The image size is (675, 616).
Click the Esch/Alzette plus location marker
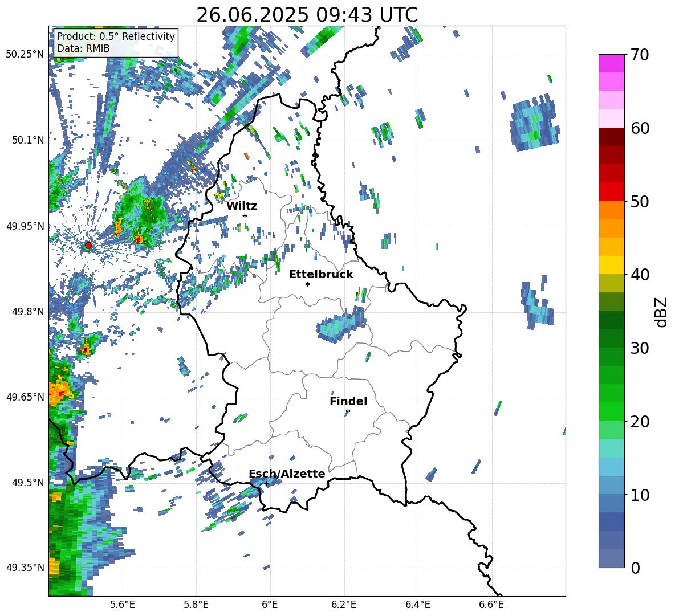266,483
